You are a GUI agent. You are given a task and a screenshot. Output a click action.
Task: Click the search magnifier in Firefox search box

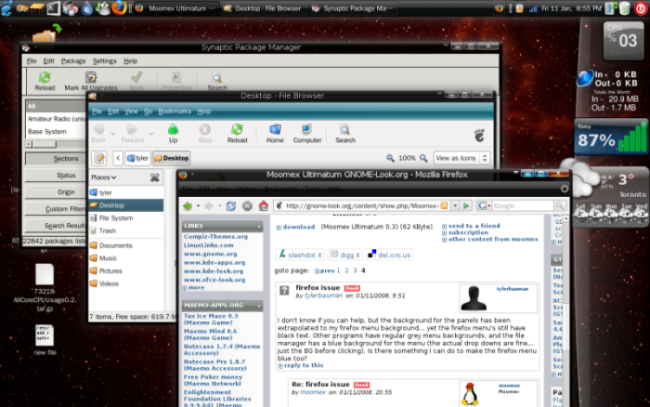[560, 206]
